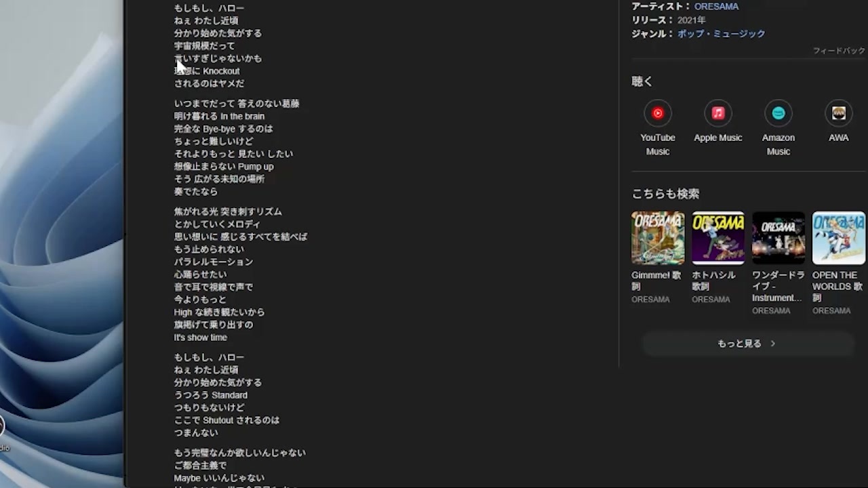Select the OPEN THE WORLDS album thumbnail
This screenshot has height=488, width=868.
(839, 238)
